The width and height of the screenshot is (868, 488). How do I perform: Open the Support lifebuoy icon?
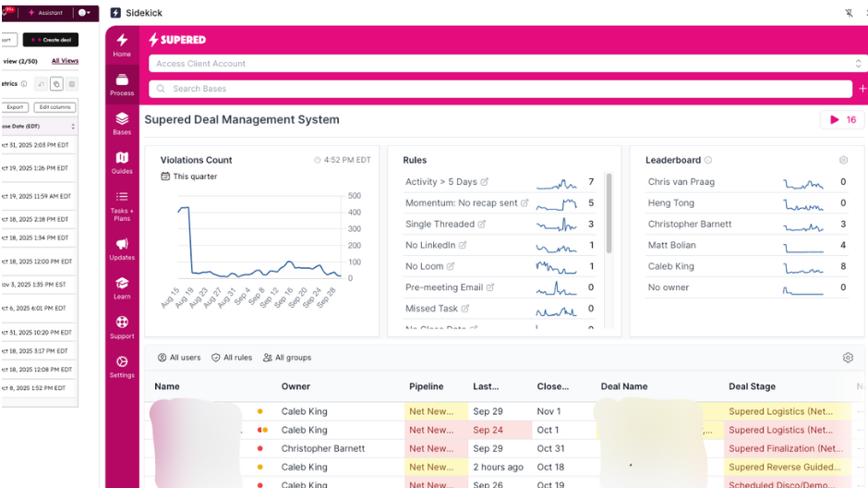122,327
